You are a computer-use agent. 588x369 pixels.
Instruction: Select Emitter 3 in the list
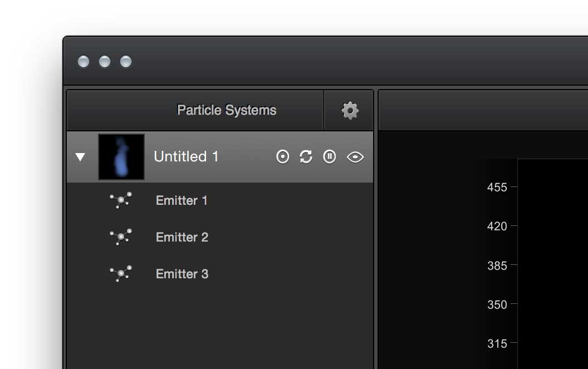(x=220, y=274)
